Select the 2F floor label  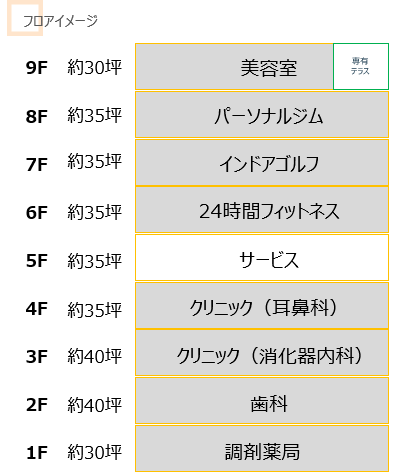[37, 405]
